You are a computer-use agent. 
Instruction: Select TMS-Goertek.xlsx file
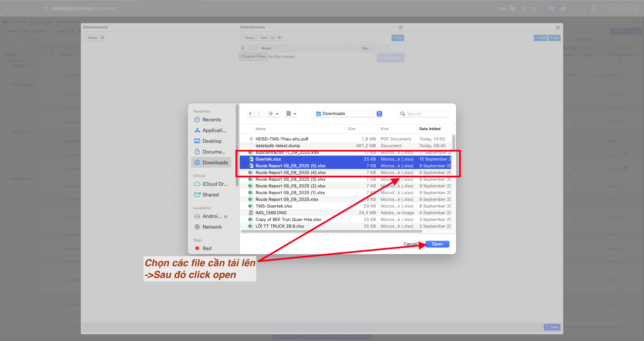tap(274, 206)
